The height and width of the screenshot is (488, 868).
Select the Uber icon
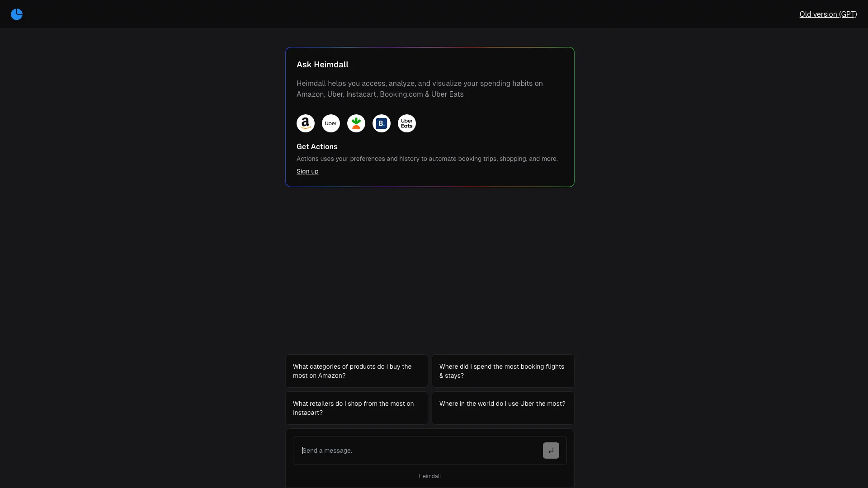coord(331,123)
